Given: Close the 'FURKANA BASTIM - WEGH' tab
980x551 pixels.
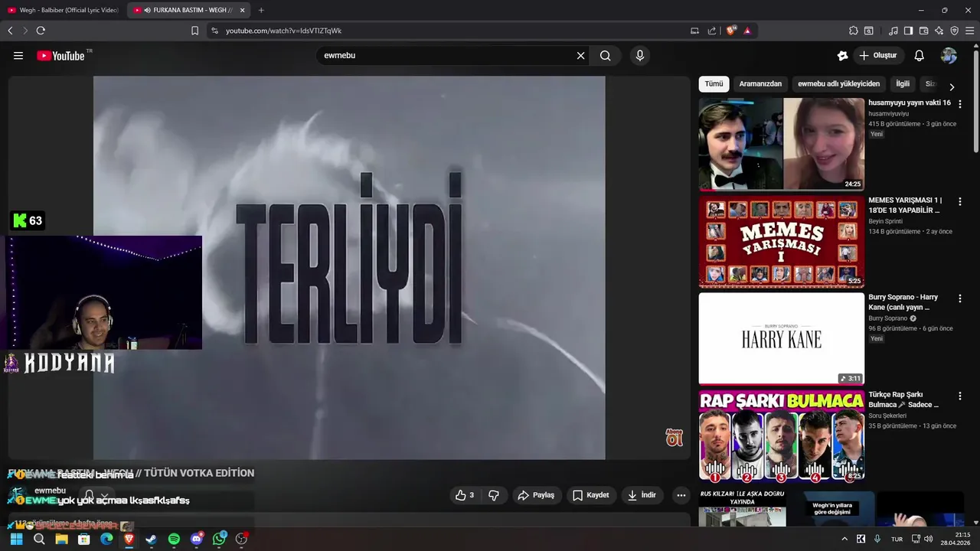Looking at the screenshot, I should point(243,10).
